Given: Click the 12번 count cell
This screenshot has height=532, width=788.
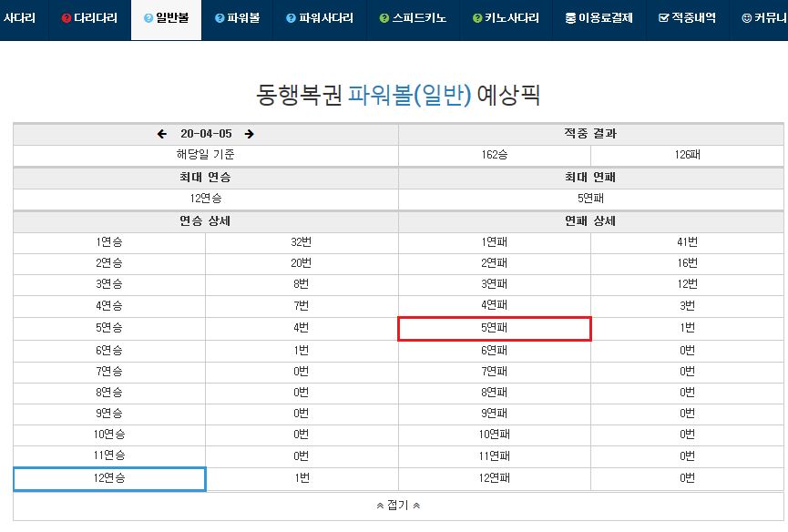Looking at the screenshot, I should 688,284.
